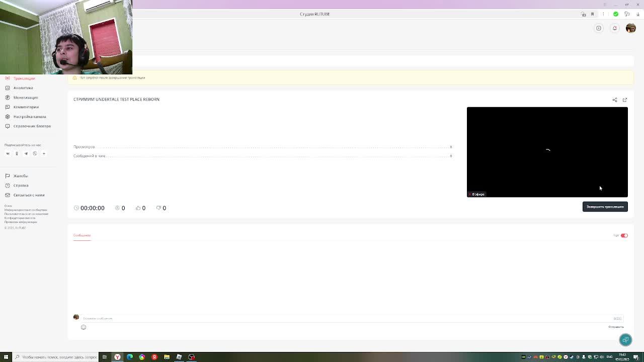Share the stream via the share icon
This screenshot has height=362, width=644.
coord(614,100)
